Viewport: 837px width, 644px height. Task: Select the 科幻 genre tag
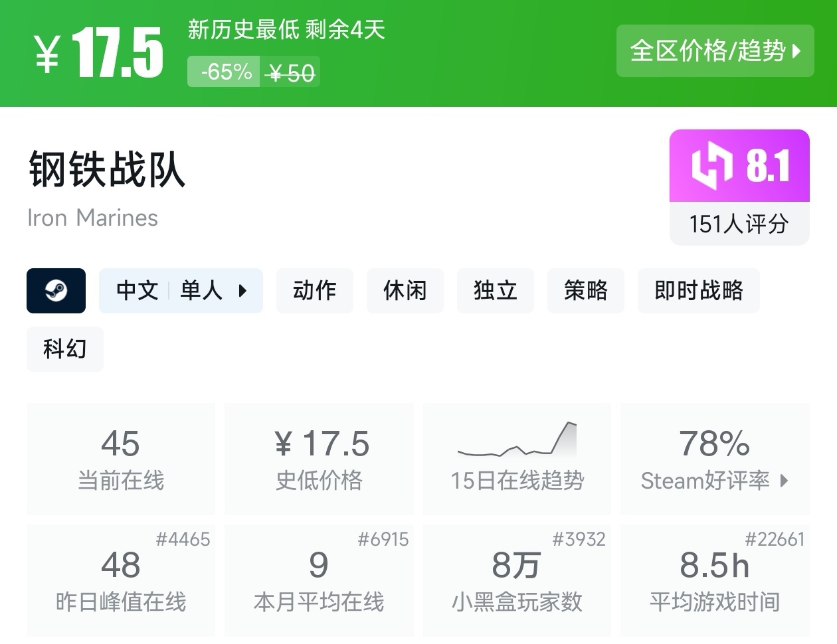tap(64, 349)
